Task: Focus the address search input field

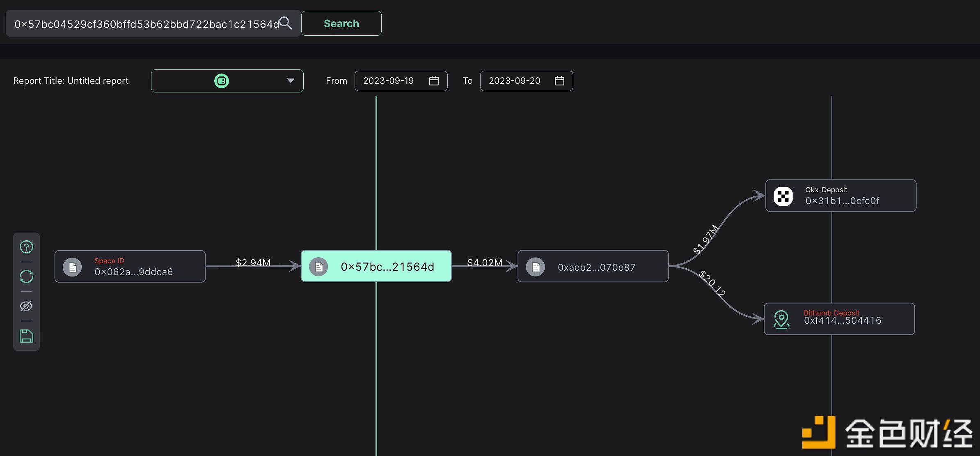Action: click(153, 23)
